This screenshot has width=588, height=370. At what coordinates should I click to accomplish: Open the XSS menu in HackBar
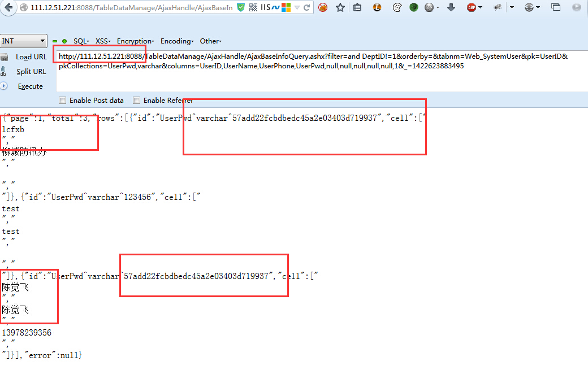(x=103, y=41)
